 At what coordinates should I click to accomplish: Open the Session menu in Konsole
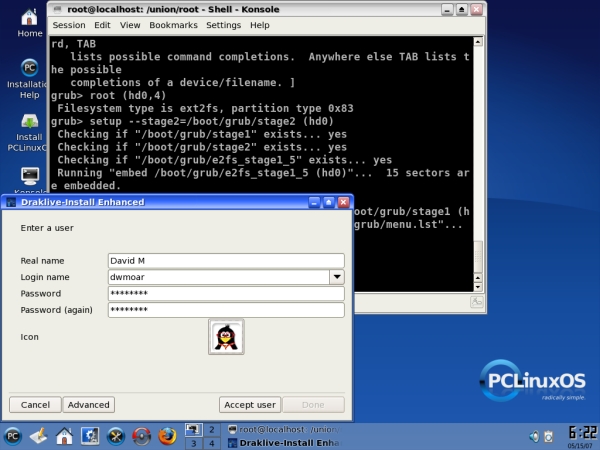pos(69,25)
